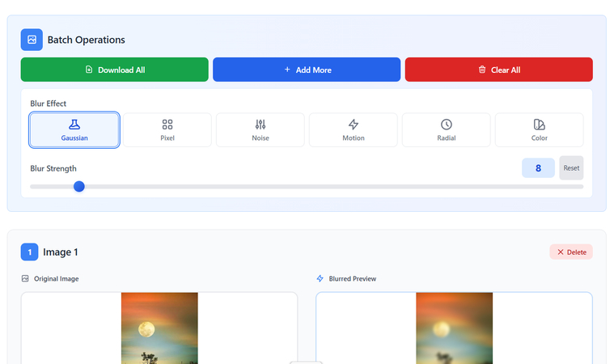Click the Original Image picture icon
Image resolution: width=614 pixels, height=364 pixels.
[x=25, y=278]
